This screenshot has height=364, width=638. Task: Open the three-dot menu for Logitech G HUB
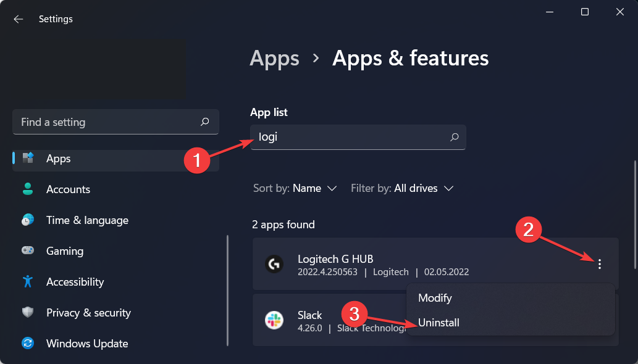pos(599,265)
